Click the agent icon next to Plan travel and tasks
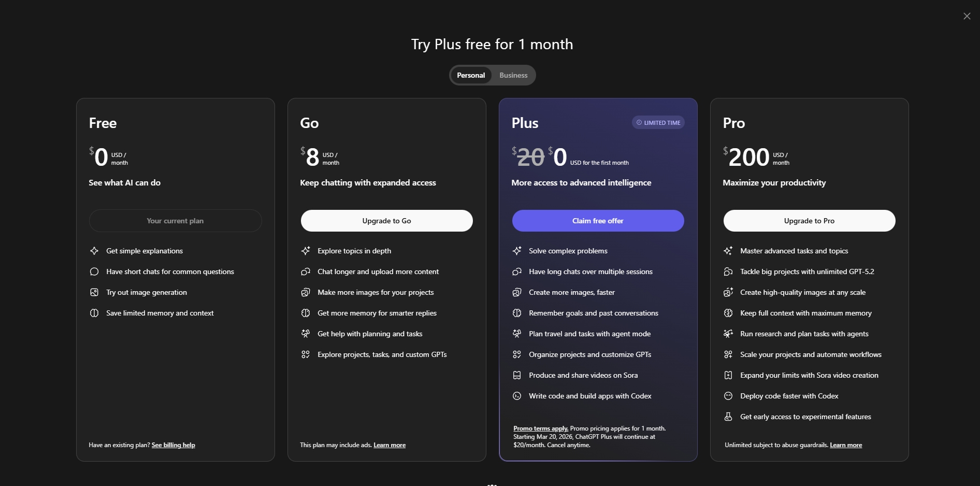980x486 pixels. coord(517,334)
